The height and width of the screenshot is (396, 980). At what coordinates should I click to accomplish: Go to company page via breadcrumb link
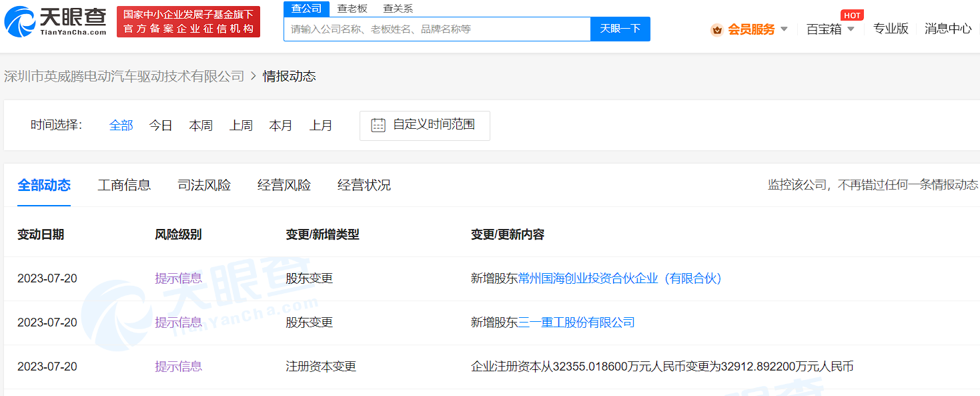(124, 76)
